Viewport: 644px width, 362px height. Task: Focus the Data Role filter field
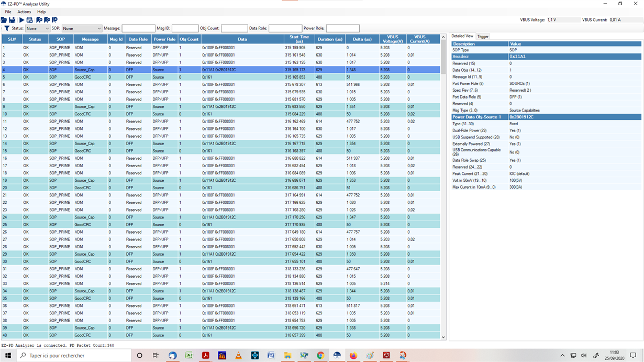tap(285, 28)
